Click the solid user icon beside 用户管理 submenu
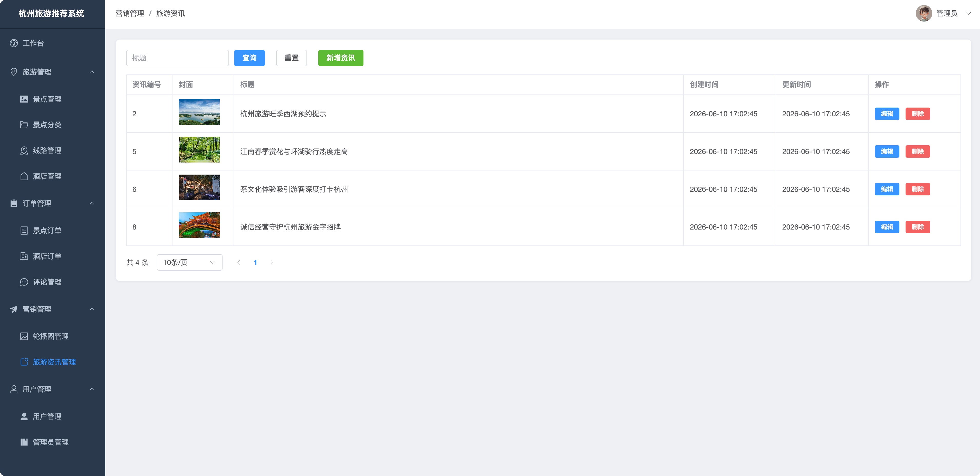This screenshot has width=980, height=476. [24, 416]
